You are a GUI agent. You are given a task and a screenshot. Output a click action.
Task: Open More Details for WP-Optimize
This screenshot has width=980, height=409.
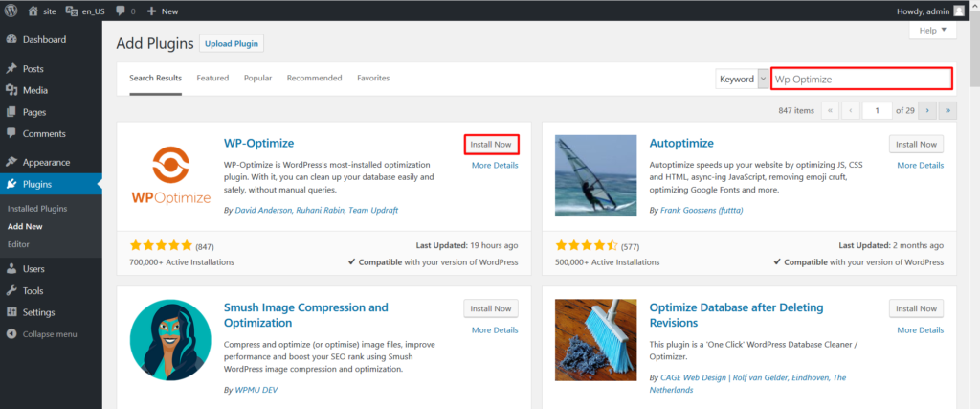495,165
